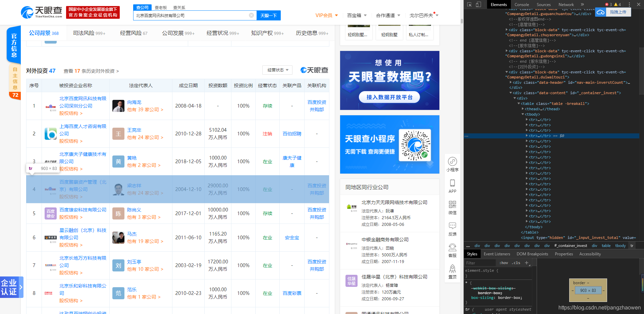Switch to the Console tab in DevTools

(522, 4)
